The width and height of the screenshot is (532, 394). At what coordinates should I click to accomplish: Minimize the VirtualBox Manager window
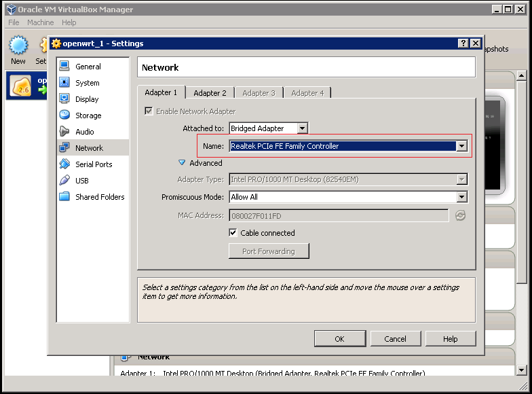tap(497, 10)
